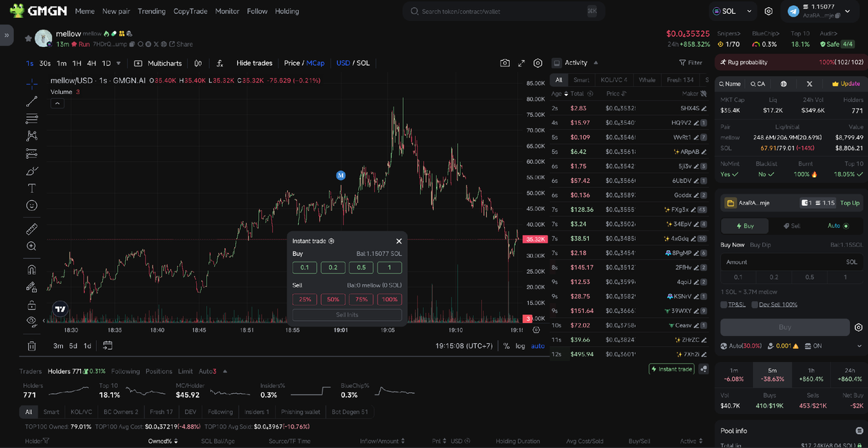Screen dimensions: 868x448
Task: Expand the holders panel Auto arrow
Action: click(225, 371)
